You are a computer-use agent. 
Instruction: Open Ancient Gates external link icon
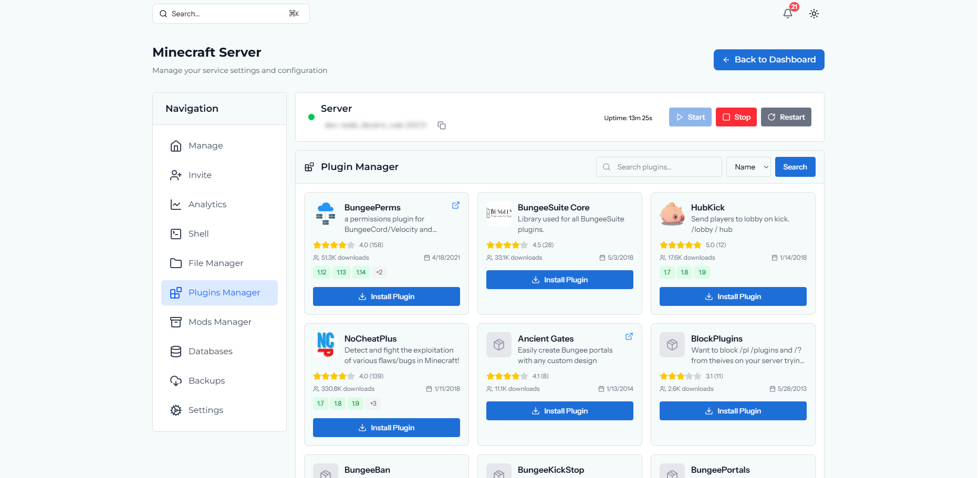coord(629,336)
